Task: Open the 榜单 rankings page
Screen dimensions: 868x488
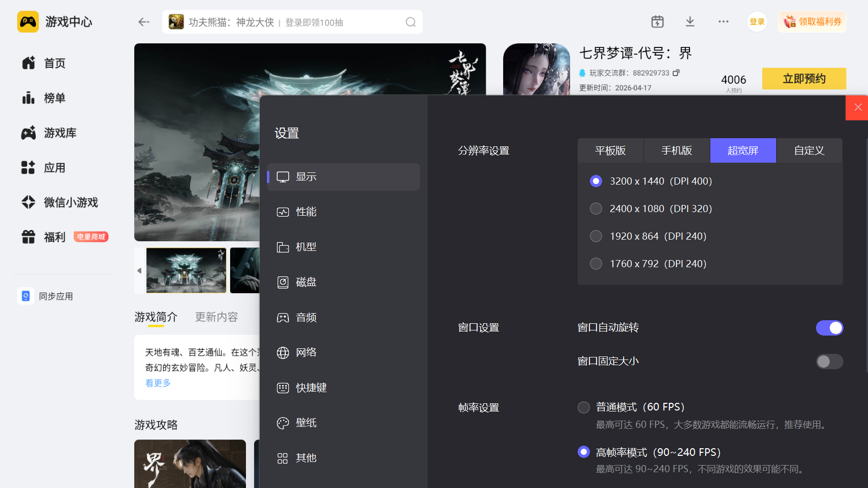Action: (x=44, y=98)
